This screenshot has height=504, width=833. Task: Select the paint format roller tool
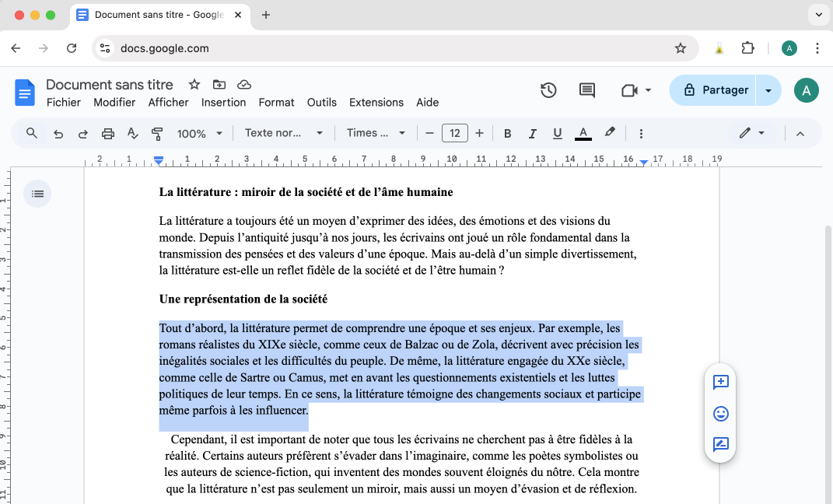[x=157, y=134]
